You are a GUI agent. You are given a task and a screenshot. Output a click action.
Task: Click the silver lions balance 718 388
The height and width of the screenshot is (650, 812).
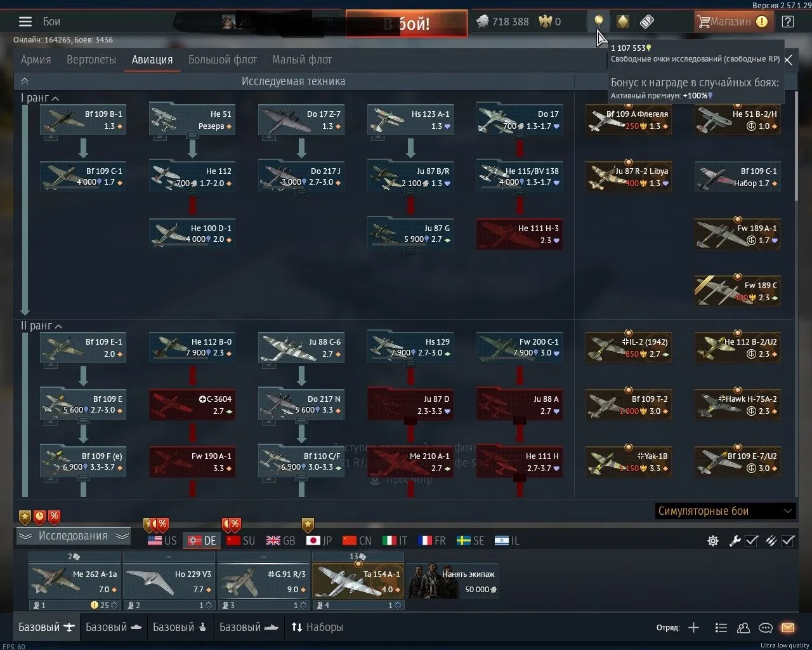click(x=502, y=22)
